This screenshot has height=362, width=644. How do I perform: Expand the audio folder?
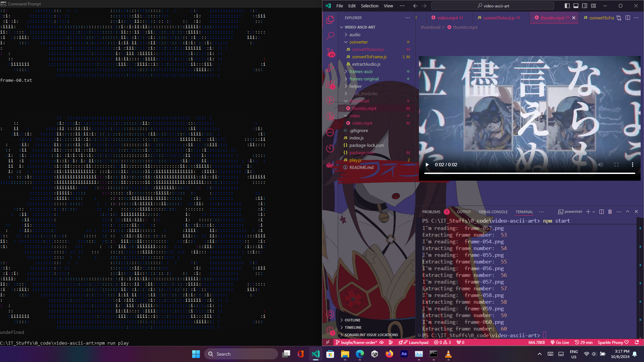(355, 35)
